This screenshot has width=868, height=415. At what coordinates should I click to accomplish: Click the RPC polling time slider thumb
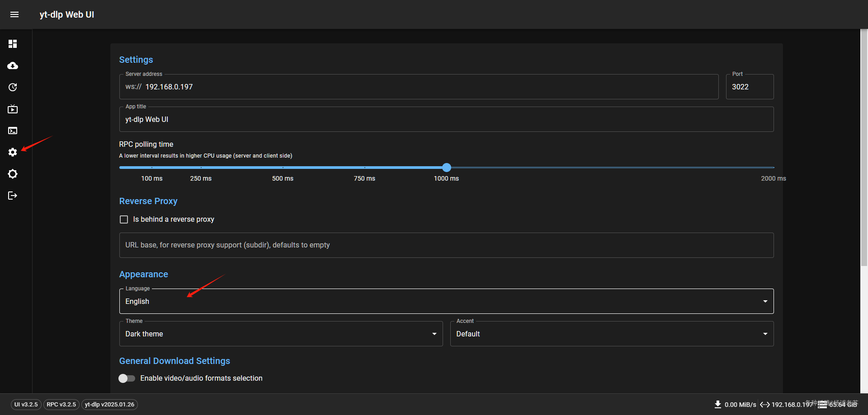click(447, 168)
